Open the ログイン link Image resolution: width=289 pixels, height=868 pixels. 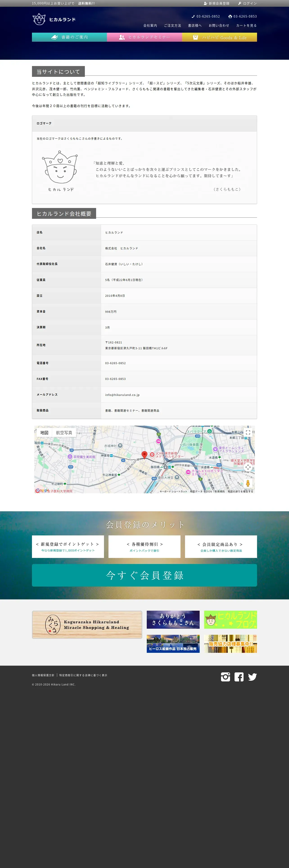247,3
